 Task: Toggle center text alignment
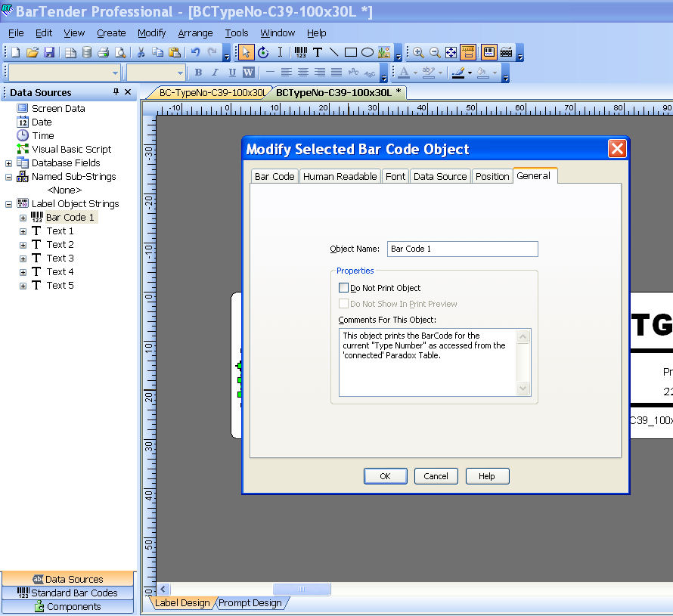point(303,73)
